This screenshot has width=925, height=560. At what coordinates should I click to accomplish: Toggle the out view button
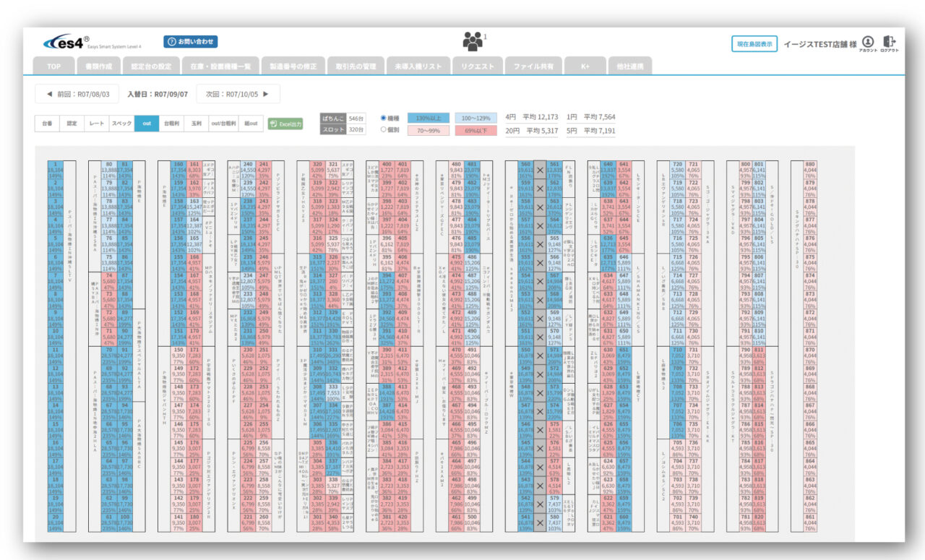click(x=147, y=124)
